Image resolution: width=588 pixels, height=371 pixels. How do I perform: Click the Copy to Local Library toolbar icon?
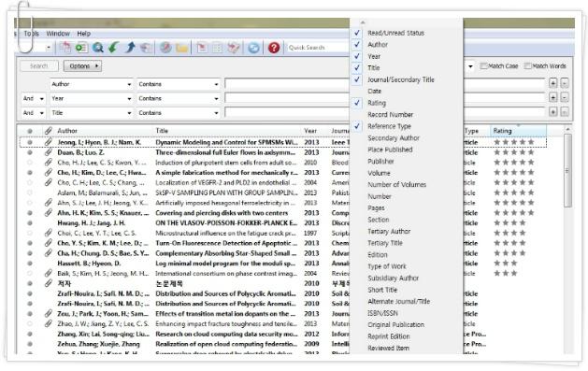click(x=65, y=48)
